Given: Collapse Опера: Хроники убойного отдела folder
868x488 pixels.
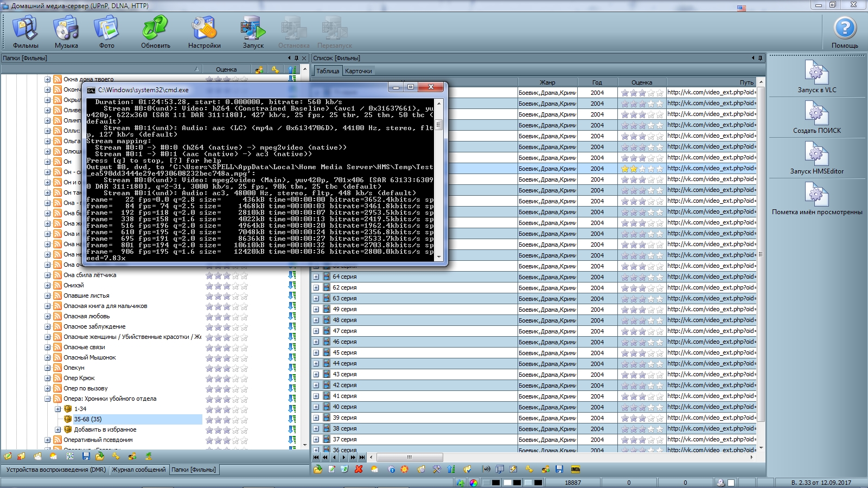Looking at the screenshot, I should (48, 399).
